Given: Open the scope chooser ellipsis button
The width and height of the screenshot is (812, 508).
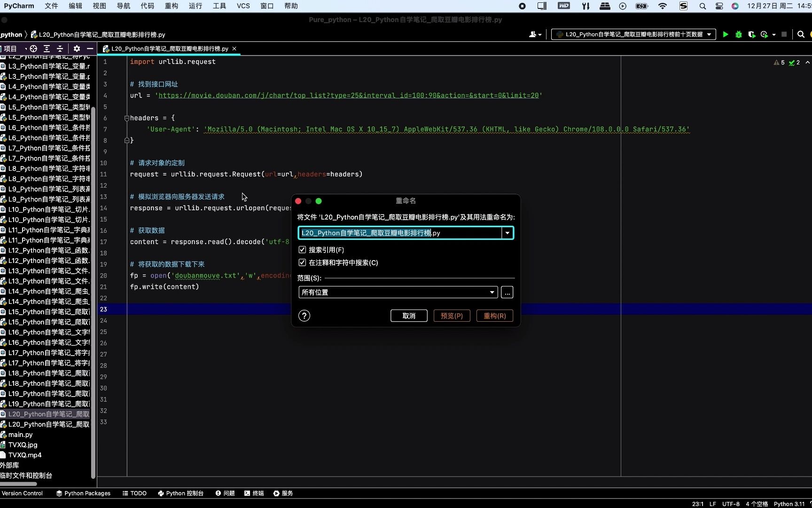Looking at the screenshot, I should pos(507,292).
